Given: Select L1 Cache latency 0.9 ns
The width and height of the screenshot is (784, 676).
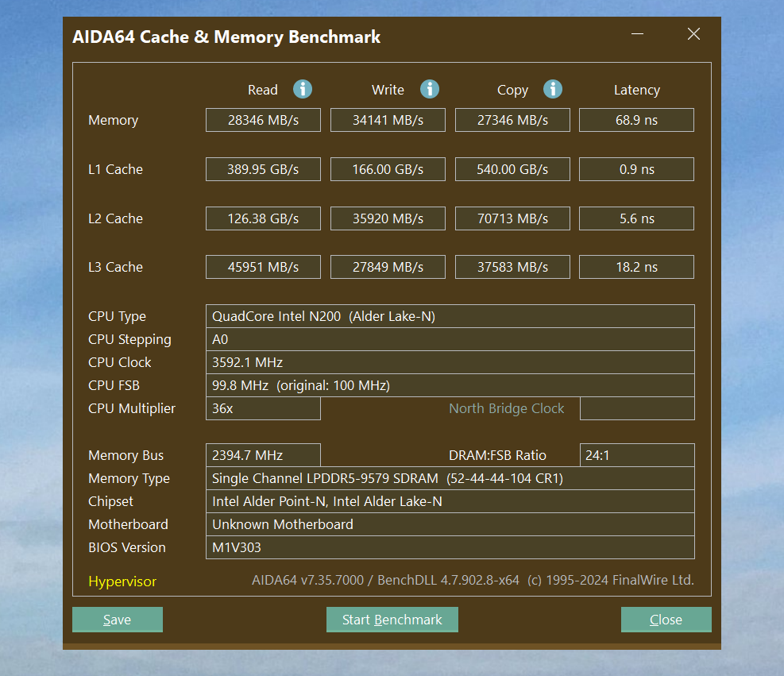Looking at the screenshot, I should [x=636, y=169].
